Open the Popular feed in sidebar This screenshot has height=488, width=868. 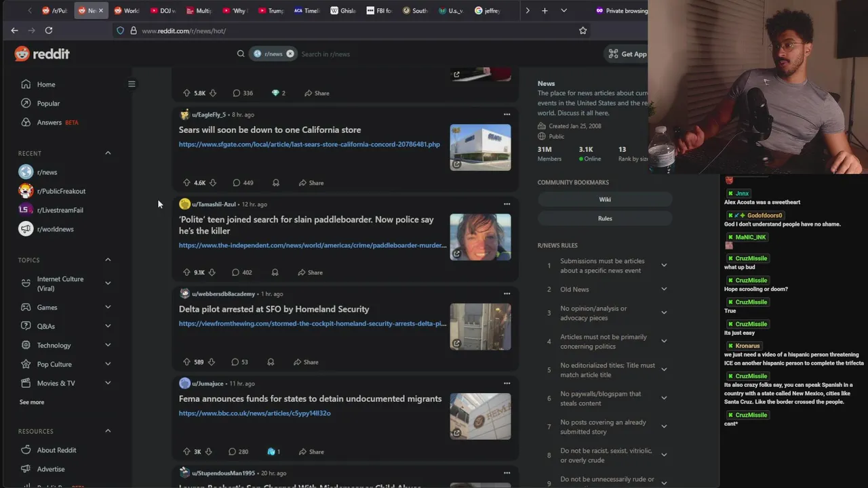[x=48, y=103]
